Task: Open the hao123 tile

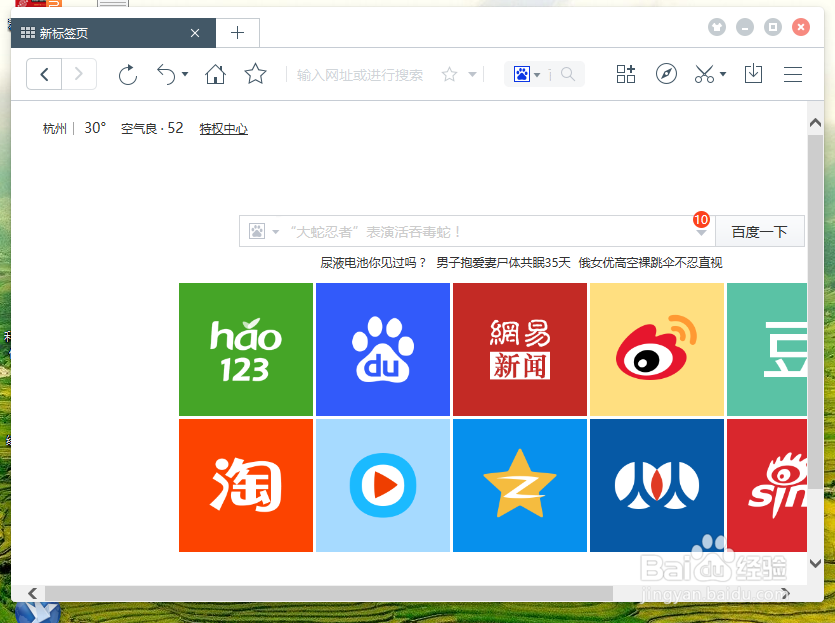Action: point(245,349)
